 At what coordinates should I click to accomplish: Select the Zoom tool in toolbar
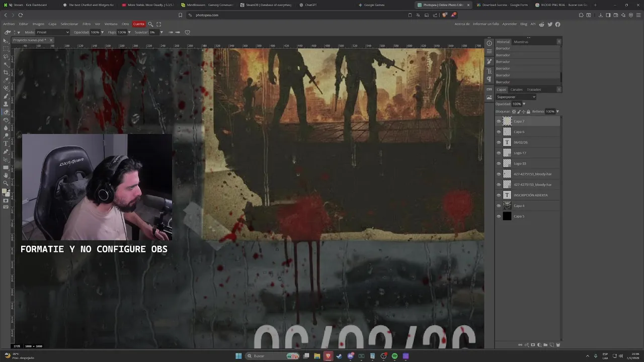coord(6,183)
